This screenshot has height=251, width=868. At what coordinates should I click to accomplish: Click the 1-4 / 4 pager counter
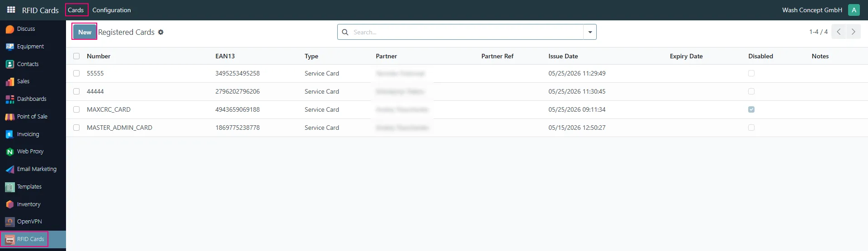pos(818,32)
